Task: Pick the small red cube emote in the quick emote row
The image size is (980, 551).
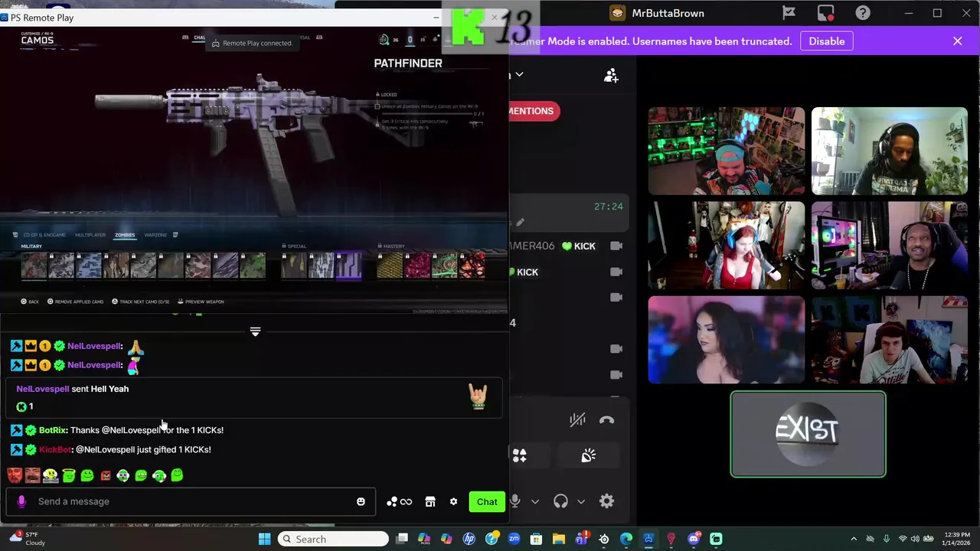Action: coord(106,476)
